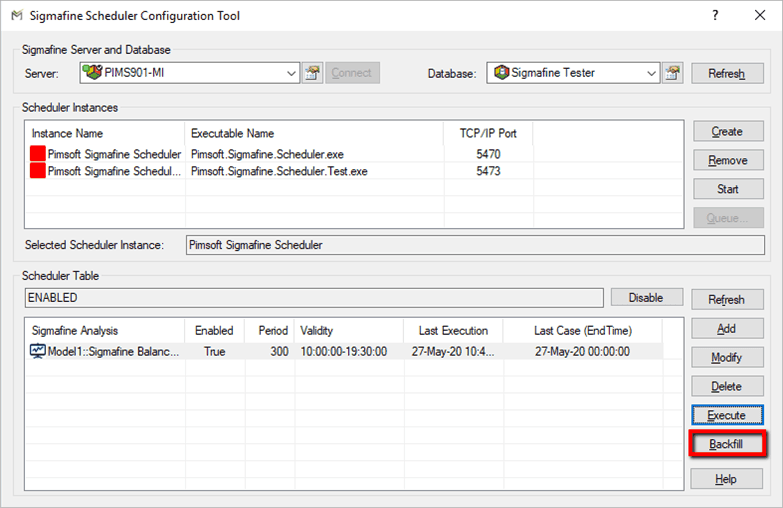
Task: Click the red status icon of Scheduler.Test.exe row
Action: click(x=37, y=171)
